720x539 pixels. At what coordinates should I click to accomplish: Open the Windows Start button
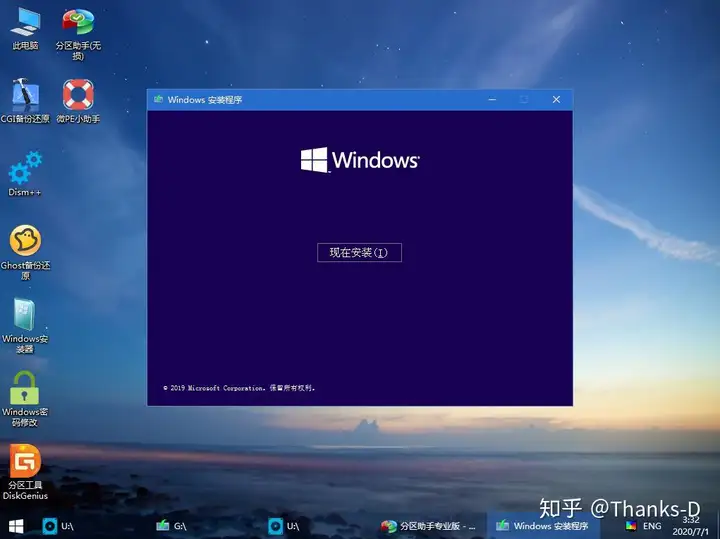[16, 526]
